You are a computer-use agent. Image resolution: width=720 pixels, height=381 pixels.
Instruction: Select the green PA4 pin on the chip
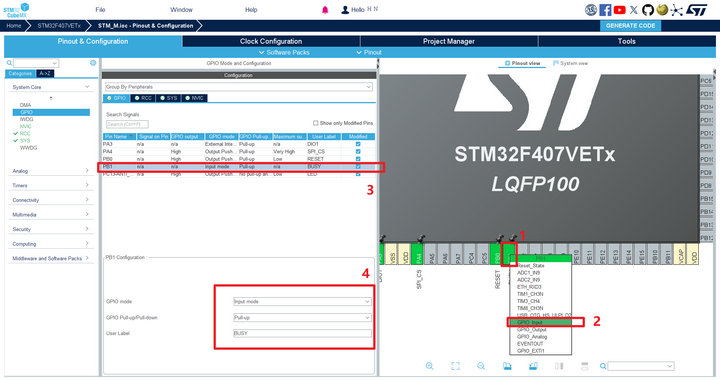pyautogui.click(x=418, y=254)
